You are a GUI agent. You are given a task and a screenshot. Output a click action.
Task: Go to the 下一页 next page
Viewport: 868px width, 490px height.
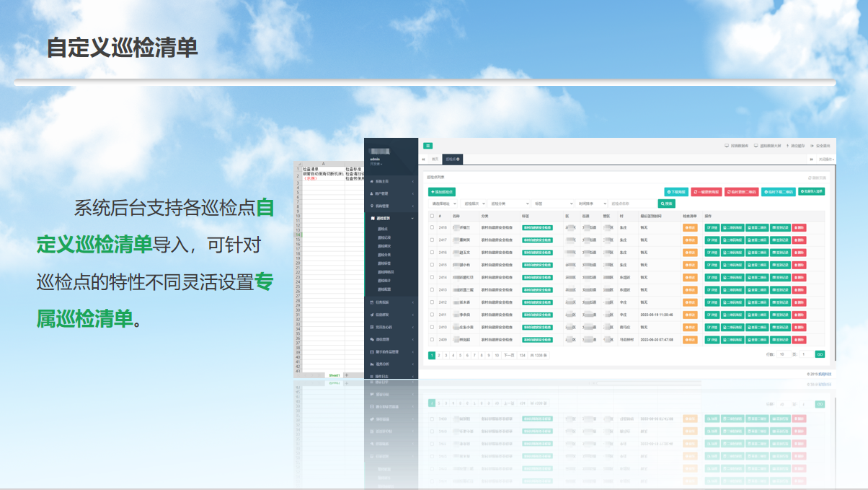[x=509, y=355]
